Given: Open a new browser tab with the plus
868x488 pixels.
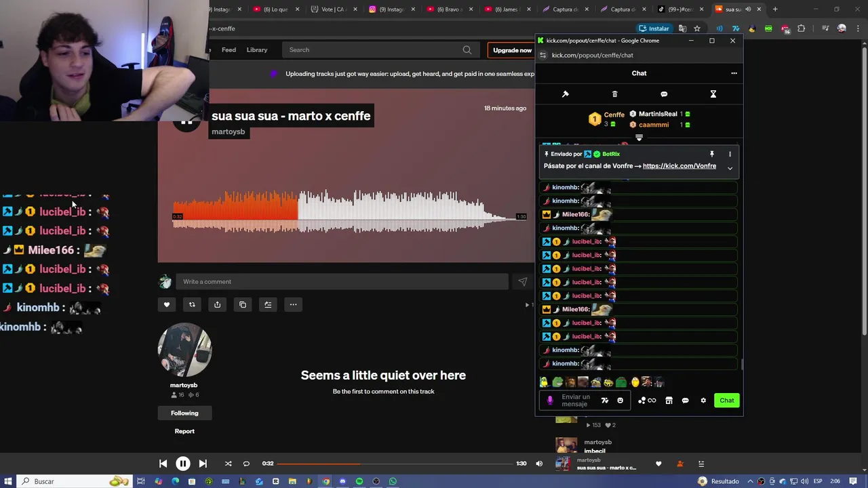Looking at the screenshot, I should pos(775,9).
